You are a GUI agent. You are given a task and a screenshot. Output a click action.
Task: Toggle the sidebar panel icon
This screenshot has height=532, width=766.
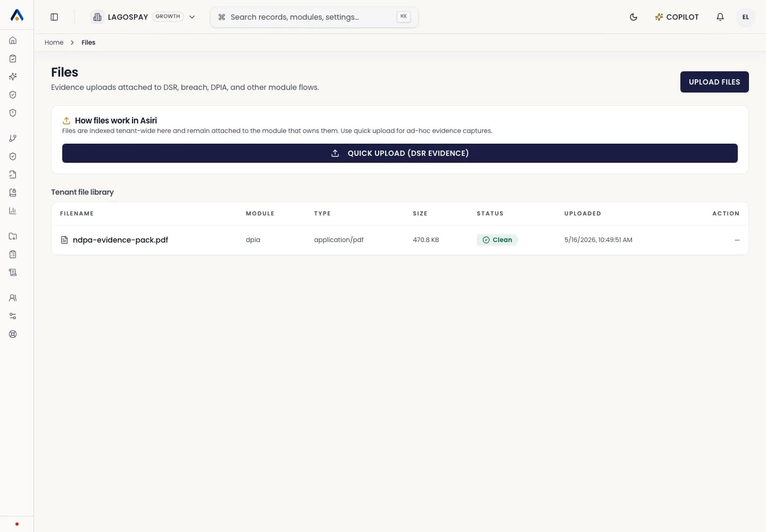point(54,17)
